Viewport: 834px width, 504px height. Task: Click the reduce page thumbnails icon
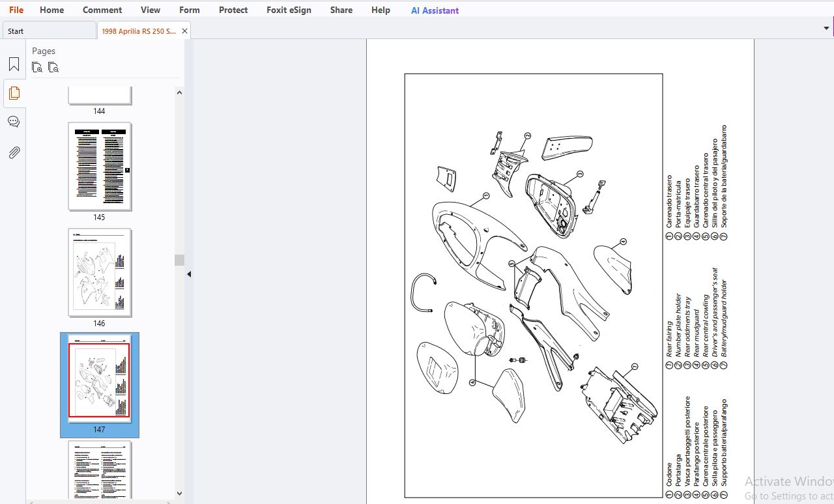(x=53, y=67)
